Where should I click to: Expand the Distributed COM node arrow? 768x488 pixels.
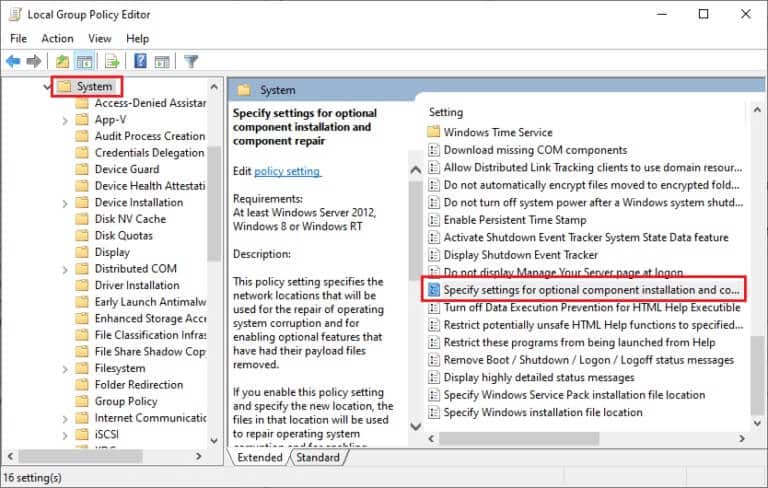click(x=65, y=269)
